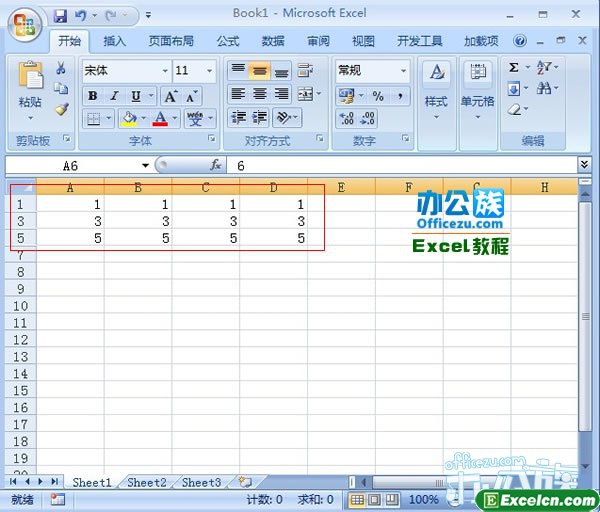Open 字体 font dialog launcher

[x=211, y=138]
